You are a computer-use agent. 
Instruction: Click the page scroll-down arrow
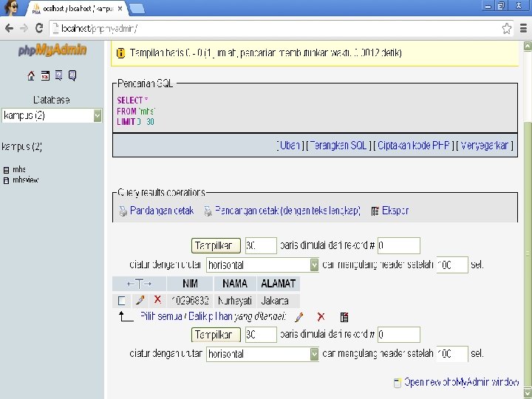coord(528,393)
